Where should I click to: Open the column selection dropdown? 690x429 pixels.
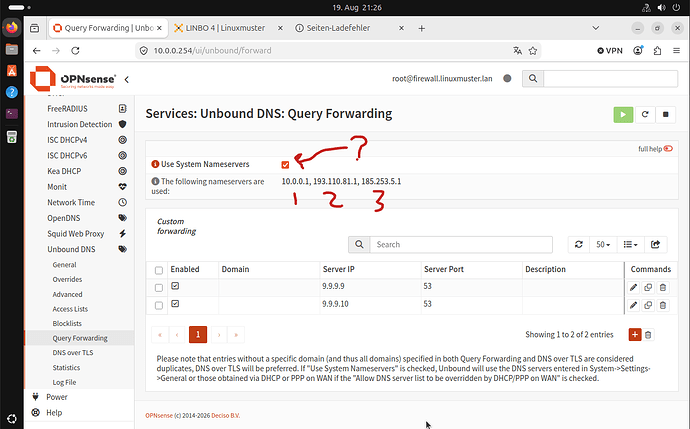pos(630,244)
